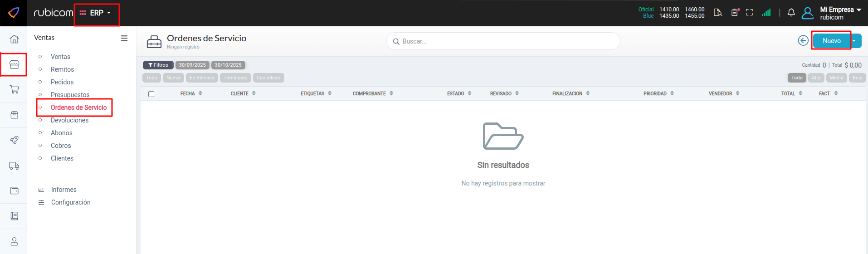Expand the arrow next to Nuevo button
Image resolution: width=868 pixels, height=254 pixels.
pyautogui.click(x=854, y=41)
